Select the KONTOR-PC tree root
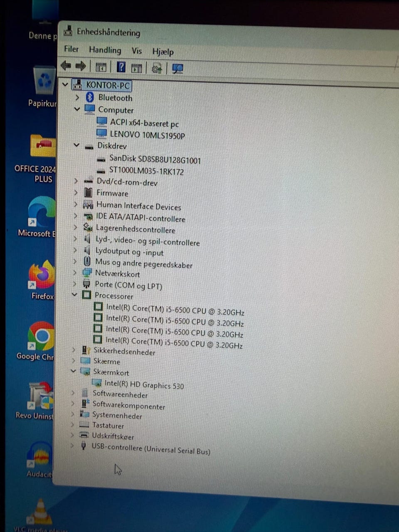The image size is (399, 532). (108, 85)
